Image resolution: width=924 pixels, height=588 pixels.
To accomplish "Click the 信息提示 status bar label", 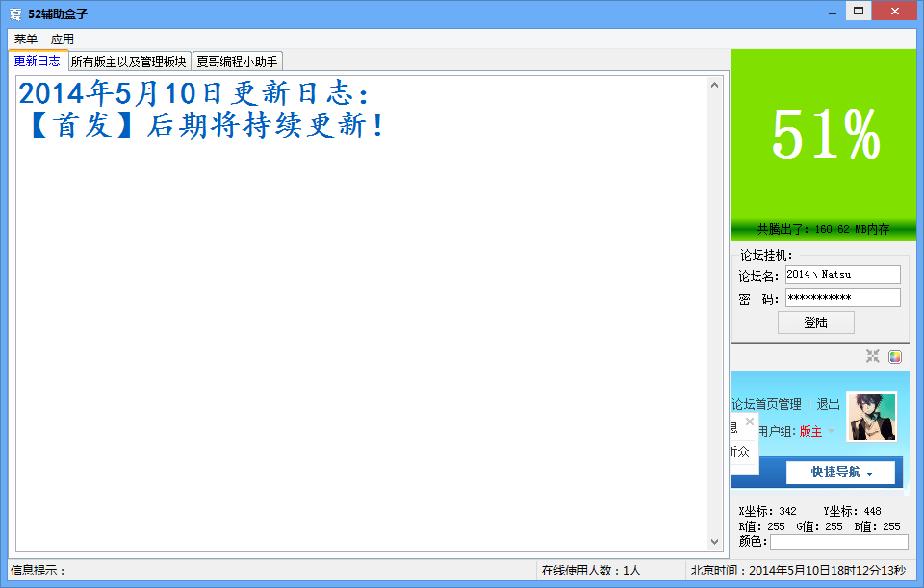I will pos(38,571).
